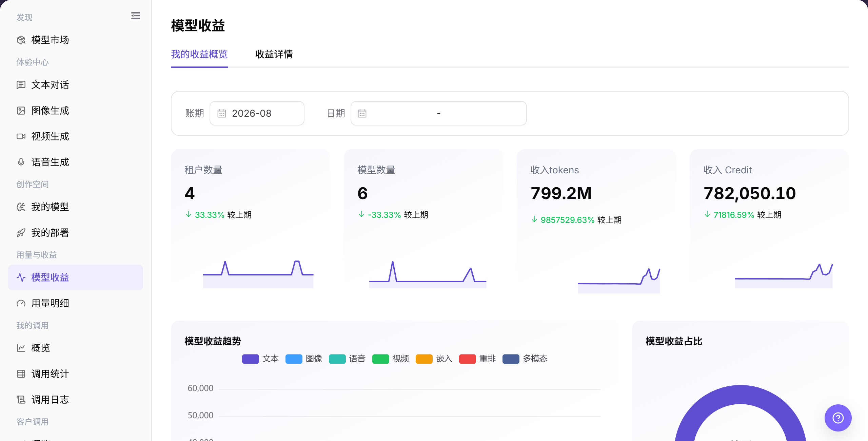
Task: Click the 模型收益 pulse icon
Action: point(21,277)
